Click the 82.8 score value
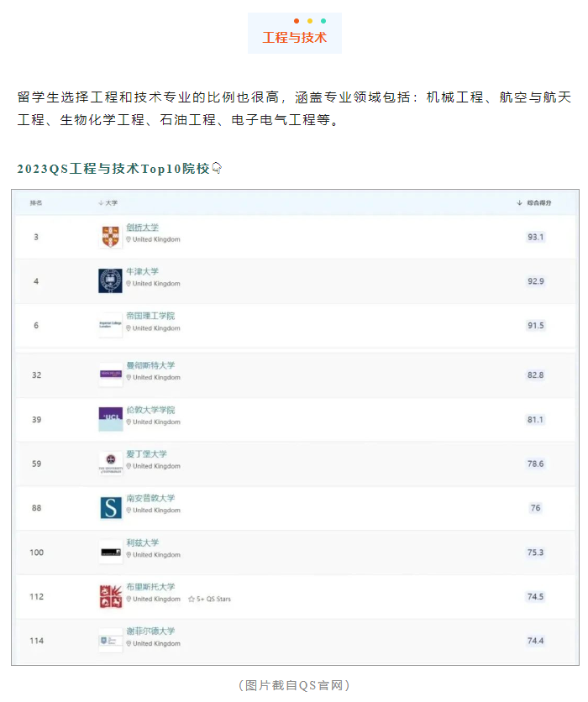The image size is (588, 702). click(536, 375)
